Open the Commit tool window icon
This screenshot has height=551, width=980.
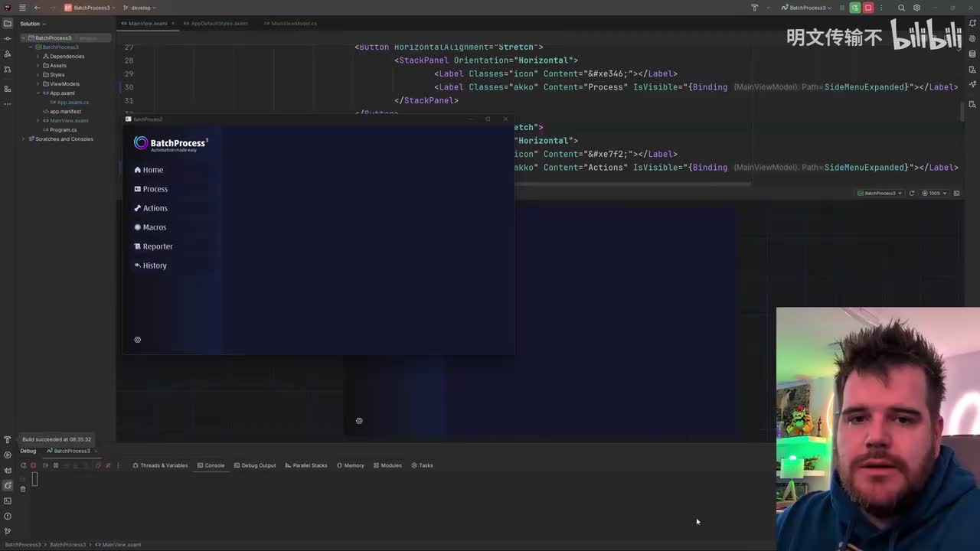point(8,38)
